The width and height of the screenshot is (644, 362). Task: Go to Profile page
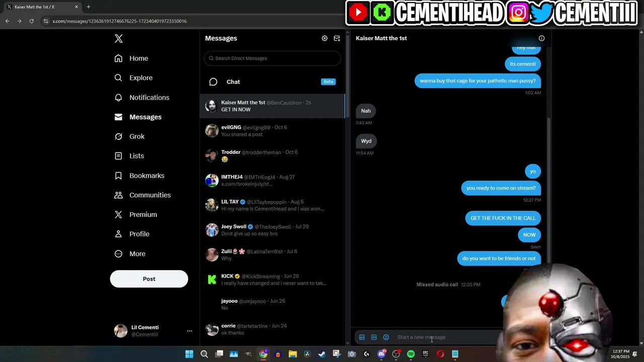click(x=132, y=234)
